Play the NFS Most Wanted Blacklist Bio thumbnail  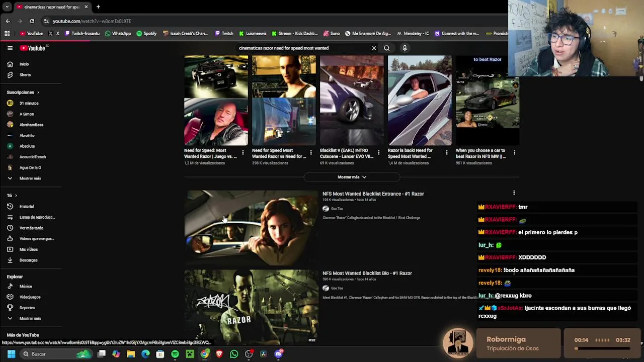click(251, 307)
